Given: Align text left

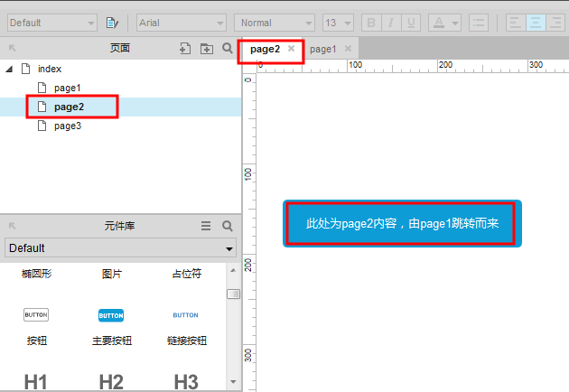Looking at the screenshot, I should click(516, 23).
